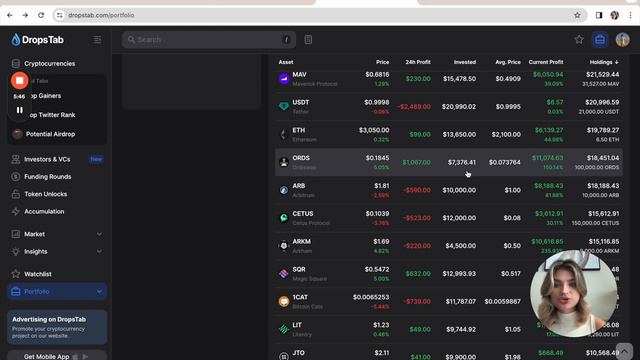View site information icon in address bar

[x=60, y=15]
